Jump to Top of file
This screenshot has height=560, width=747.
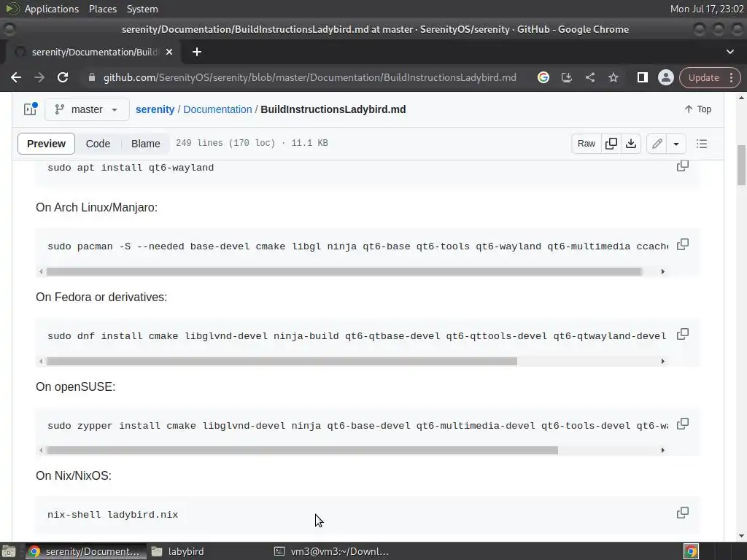point(698,109)
